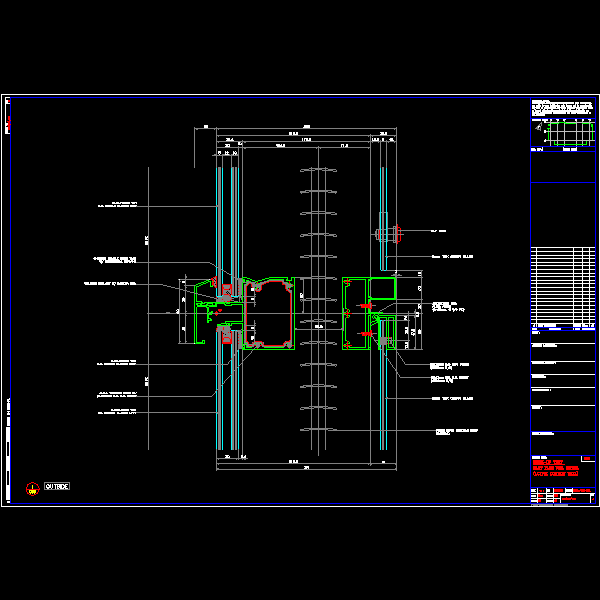
Task: Select the red bolt fastener on right glass panel
Action: 398,233
